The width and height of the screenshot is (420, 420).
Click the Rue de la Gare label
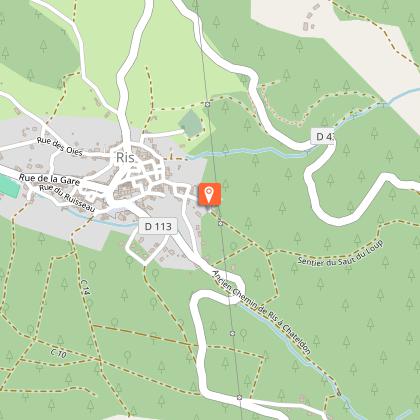[49, 179]
